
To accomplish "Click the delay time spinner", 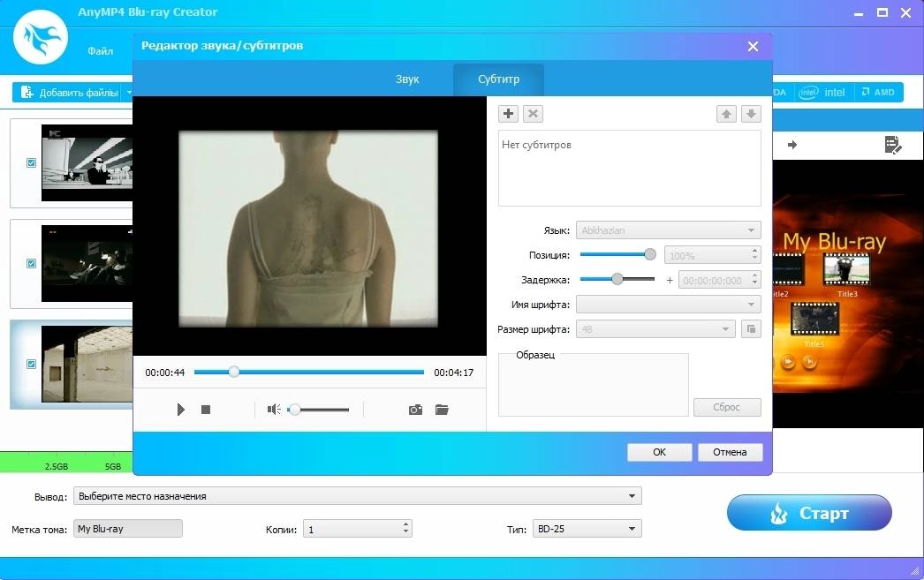I will click(720, 280).
